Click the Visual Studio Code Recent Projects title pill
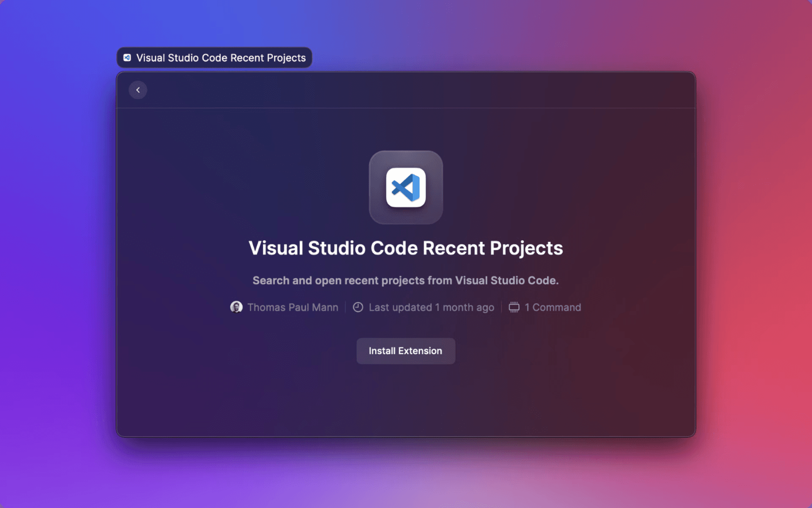Image resolution: width=812 pixels, height=508 pixels. [214, 57]
